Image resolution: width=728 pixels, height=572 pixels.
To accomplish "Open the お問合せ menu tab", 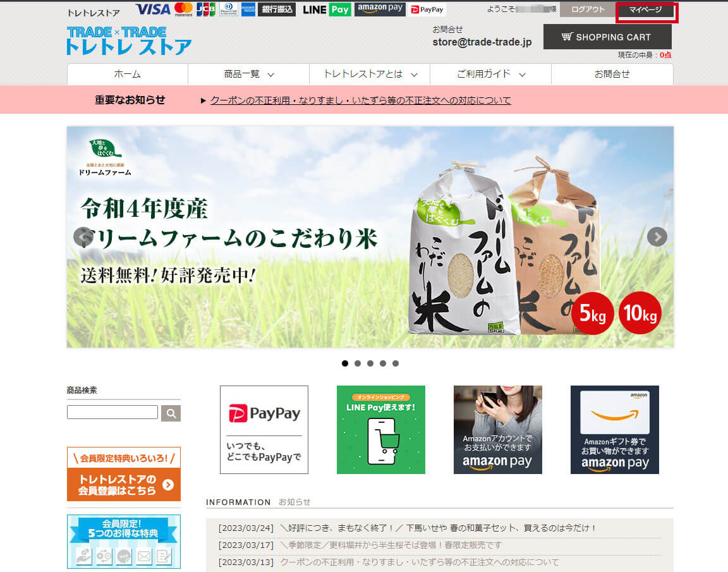I will 612,74.
